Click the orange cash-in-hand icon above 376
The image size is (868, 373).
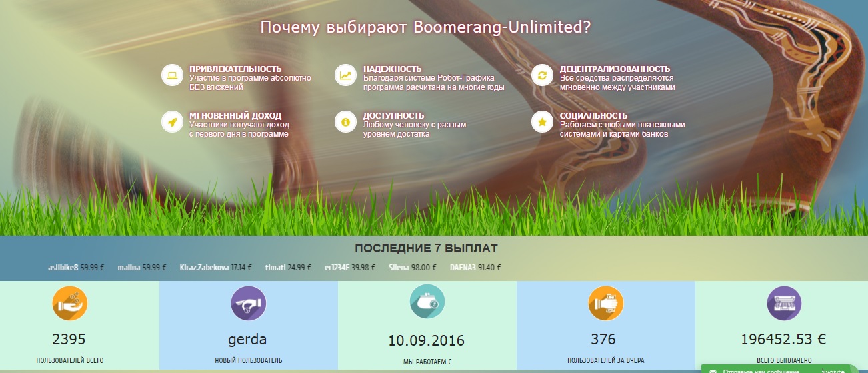pos(605,304)
